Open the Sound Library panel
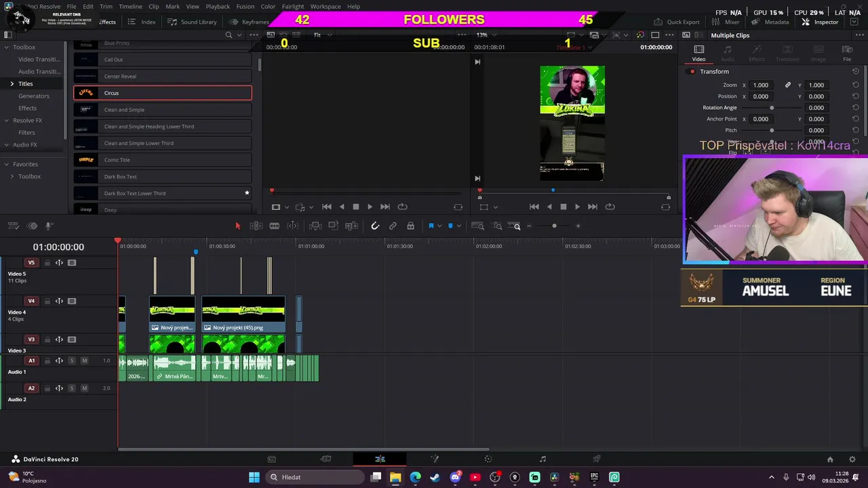The image size is (868, 488). (x=192, y=22)
